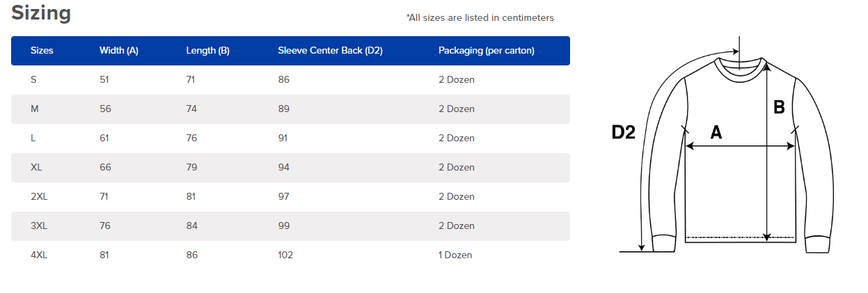Click the 3XL size row label

[x=39, y=226]
